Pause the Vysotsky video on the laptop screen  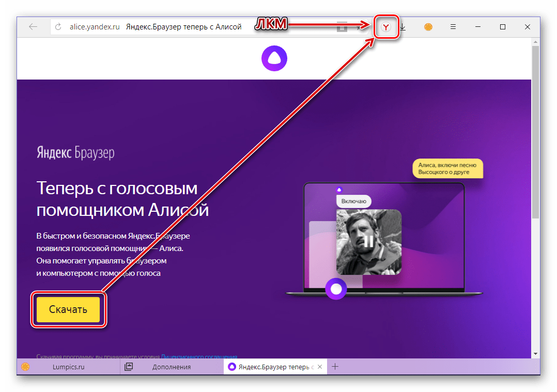(368, 242)
